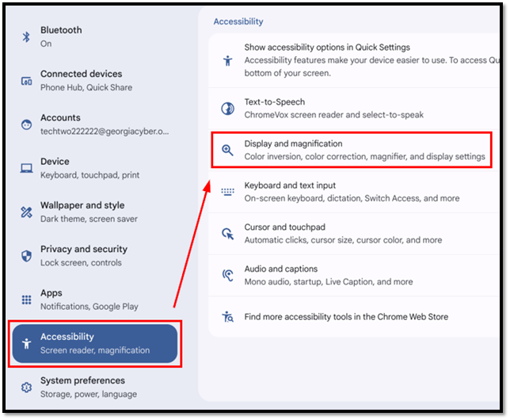This screenshot has height=420, width=510.
Task: Select Show accessibility options in Quick Settings
Action: tap(354, 60)
